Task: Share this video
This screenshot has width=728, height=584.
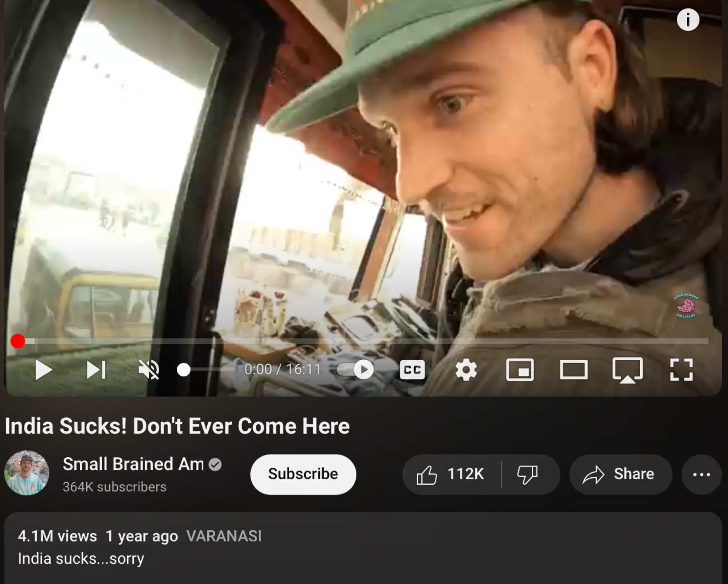Action: point(620,474)
